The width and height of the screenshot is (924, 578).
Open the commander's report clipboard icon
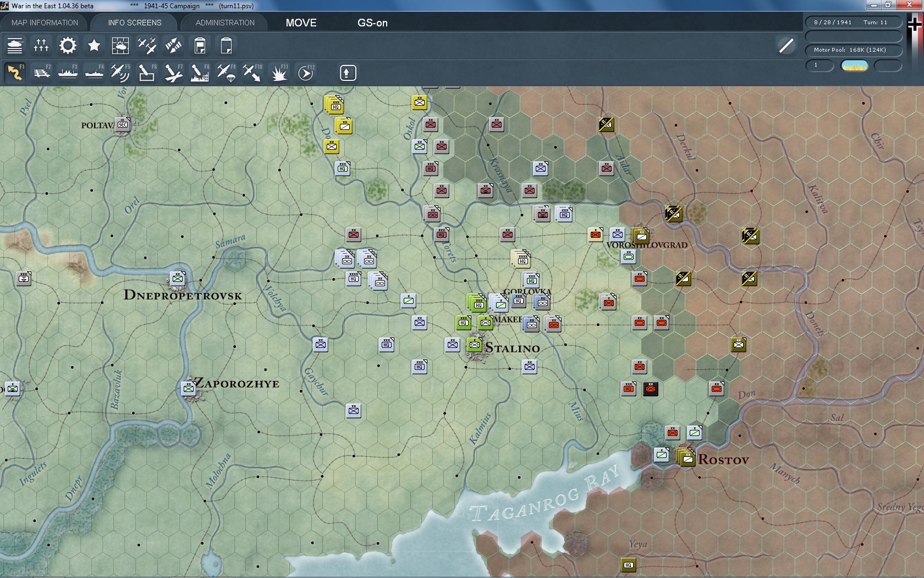coord(200,46)
